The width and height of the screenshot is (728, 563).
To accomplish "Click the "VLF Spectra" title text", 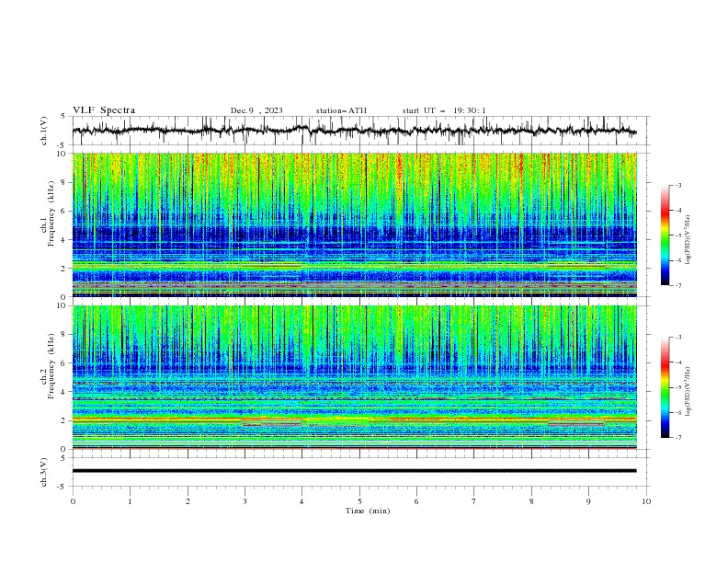I will 104,110.
